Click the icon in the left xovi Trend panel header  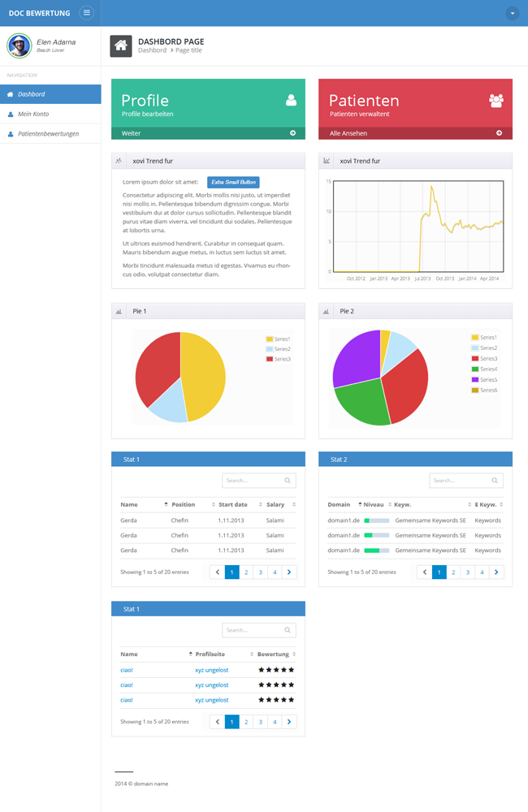[x=119, y=161]
